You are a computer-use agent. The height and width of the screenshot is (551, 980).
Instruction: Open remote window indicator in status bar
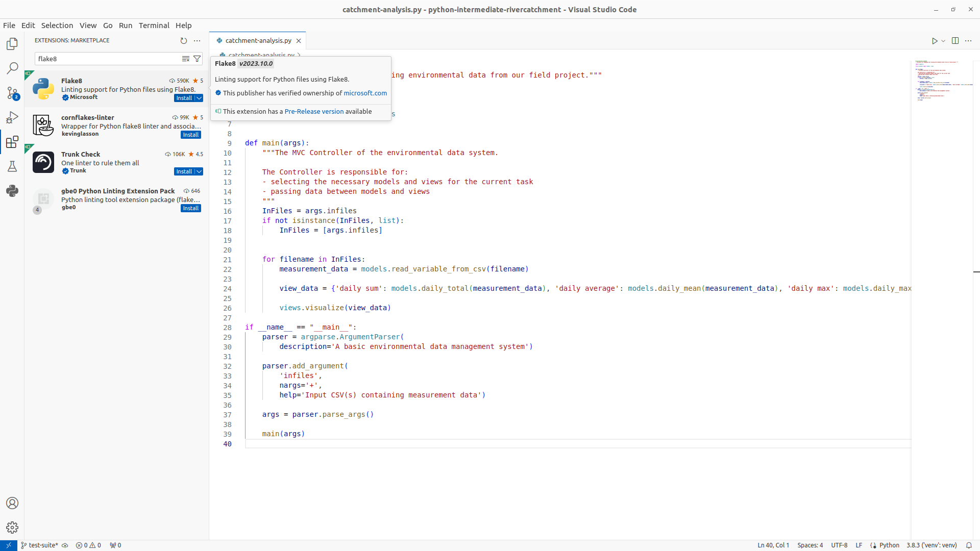[9, 545]
